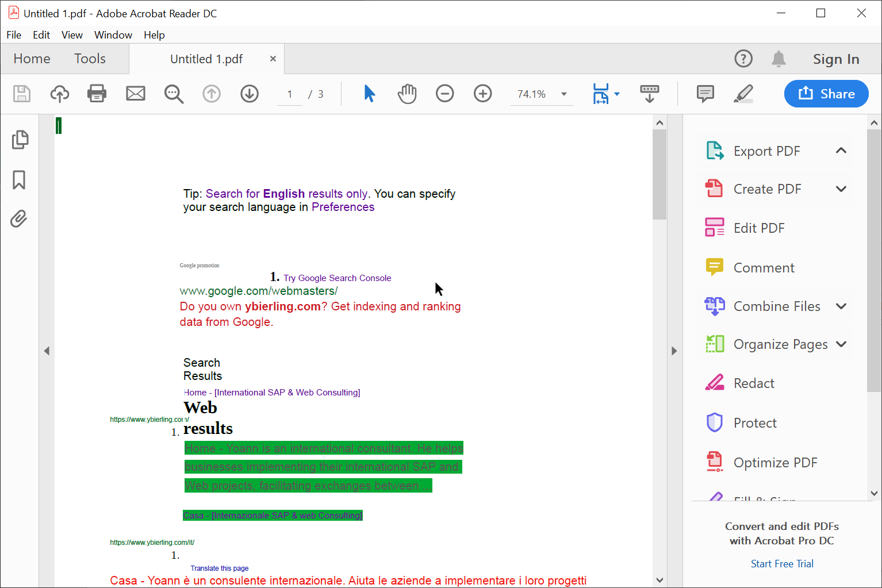Go to next page arrow
The width and height of the screenshot is (882, 588).
click(250, 94)
